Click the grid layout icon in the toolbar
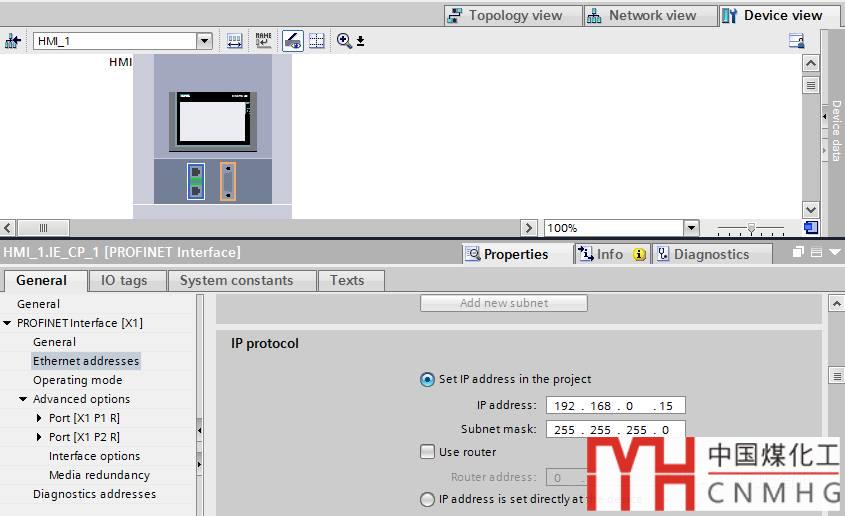 coord(317,41)
